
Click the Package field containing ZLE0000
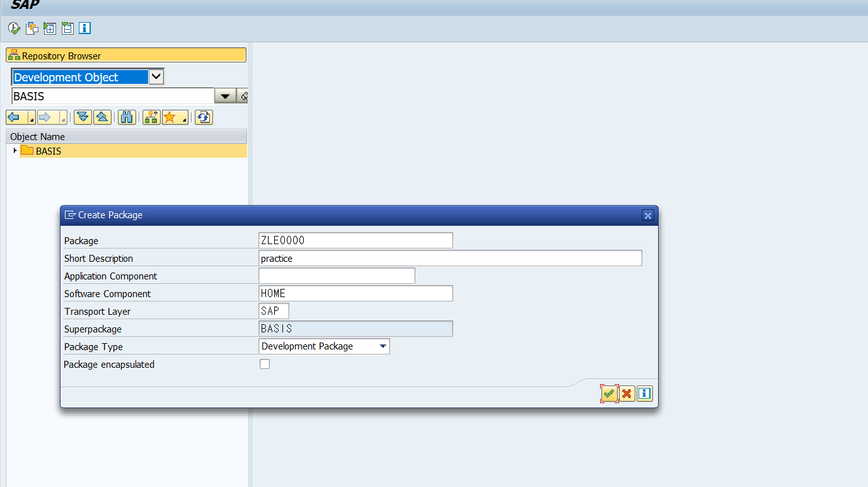tap(356, 240)
